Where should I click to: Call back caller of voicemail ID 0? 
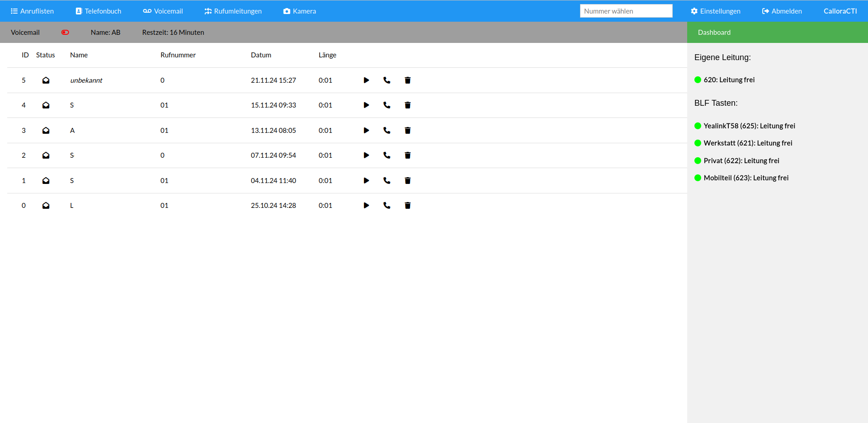tap(387, 206)
